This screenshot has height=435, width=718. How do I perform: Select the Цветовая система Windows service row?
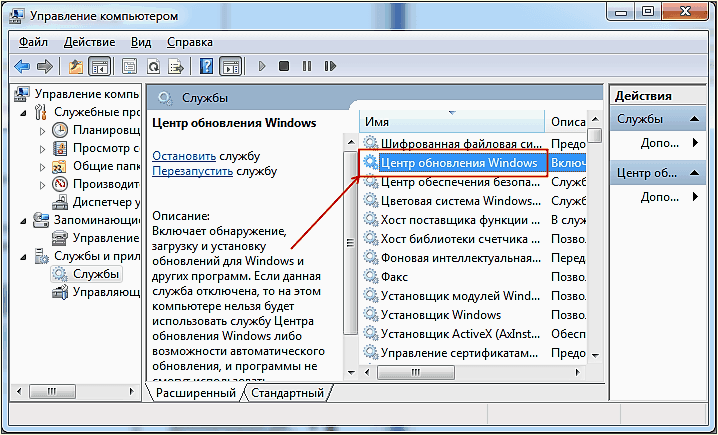tap(474, 201)
